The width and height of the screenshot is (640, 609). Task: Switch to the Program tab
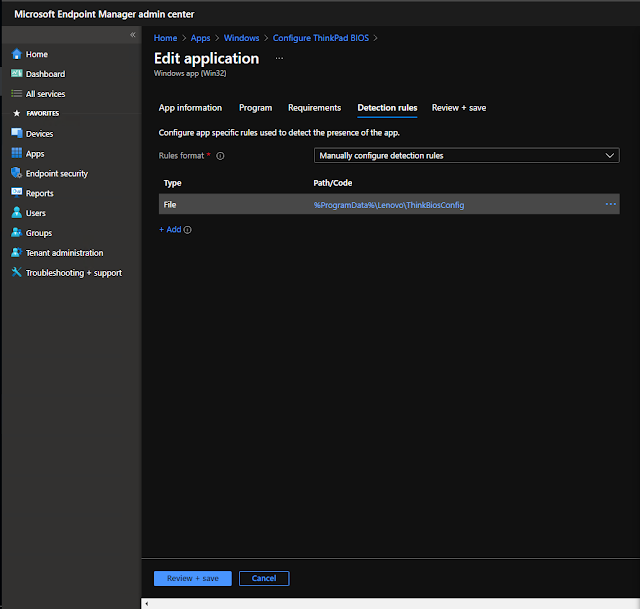(x=256, y=108)
